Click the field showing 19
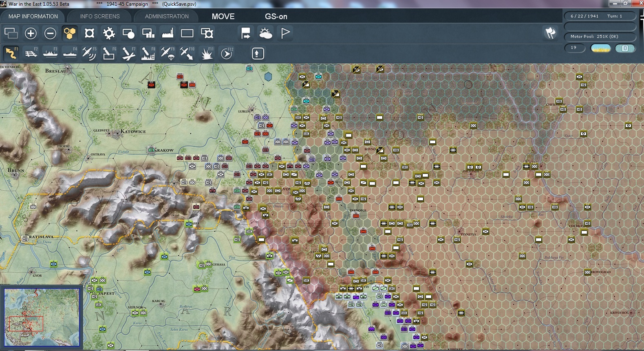Screen dimensions: 644x351 pyautogui.click(x=575, y=48)
